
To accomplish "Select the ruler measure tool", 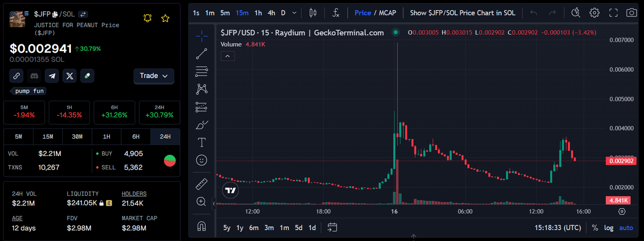I will 202,184.
